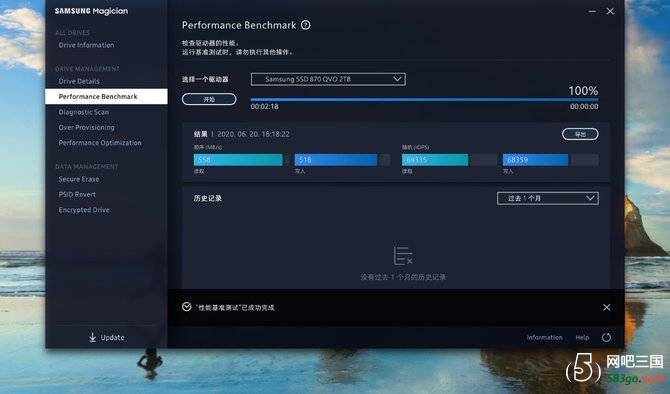Select Diagnostic Scan menu item
Image resolution: width=670 pixels, height=394 pixels.
(84, 112)
